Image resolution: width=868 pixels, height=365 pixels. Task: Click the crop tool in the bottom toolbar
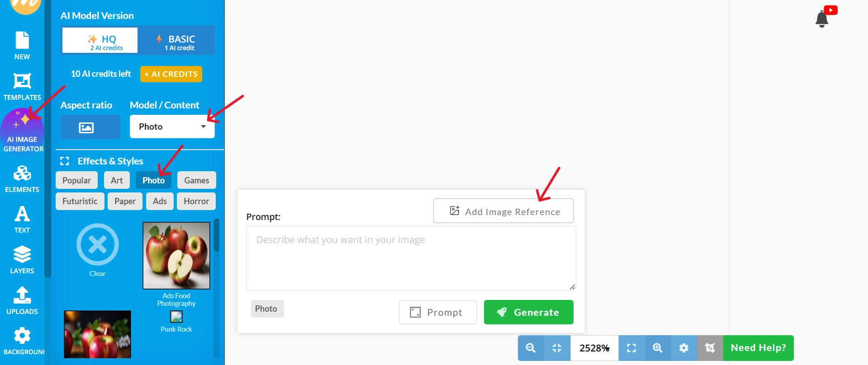tap(709, 348)
